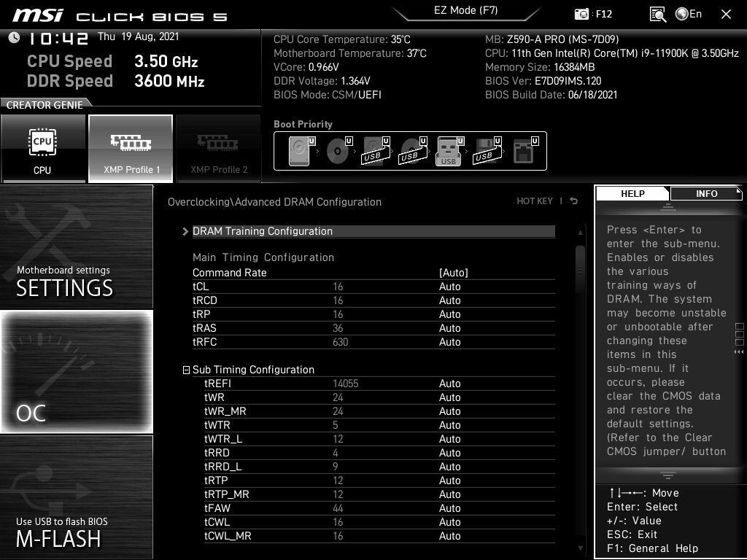Select the tRTP Auto value field
The image size is (747, 560).
tap(449, 481)
